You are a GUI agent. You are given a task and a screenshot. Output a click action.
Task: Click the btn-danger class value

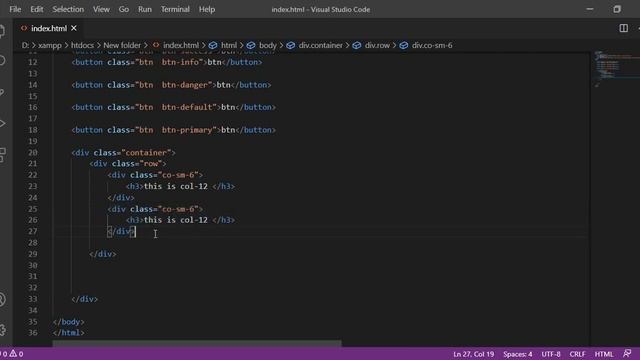tap(184, 85)
